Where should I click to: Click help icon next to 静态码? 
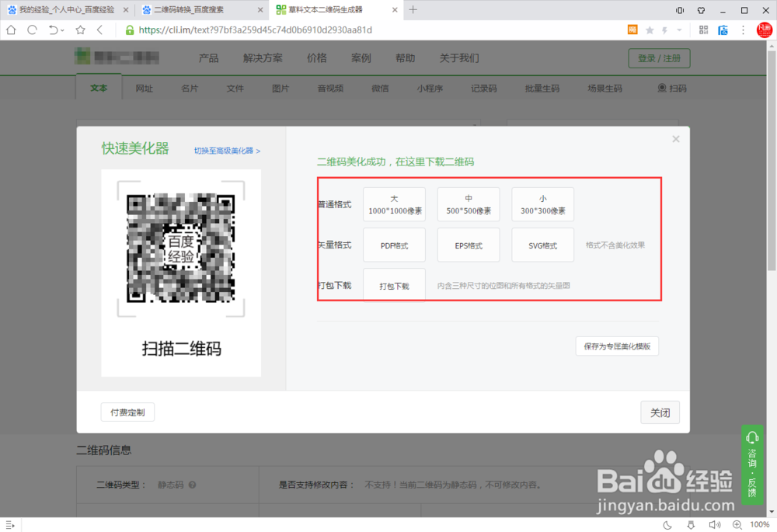pos(192,485)
